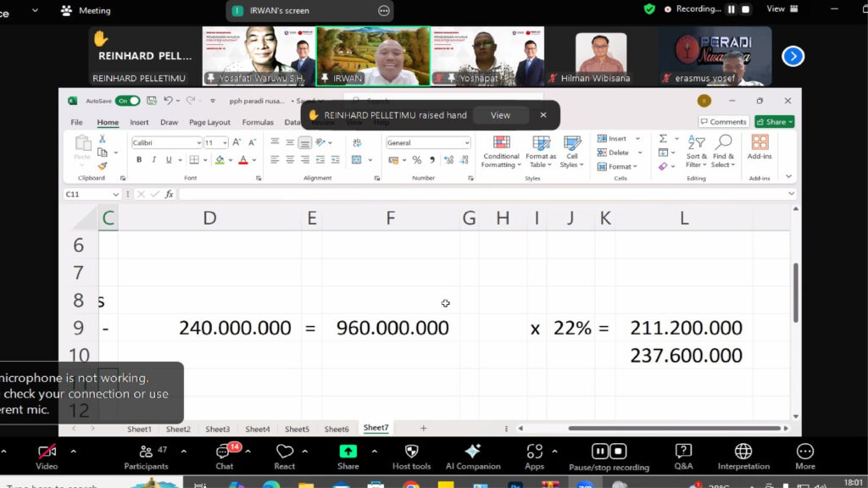
Task: Open the Add-ins button
Action: [759, 147]
